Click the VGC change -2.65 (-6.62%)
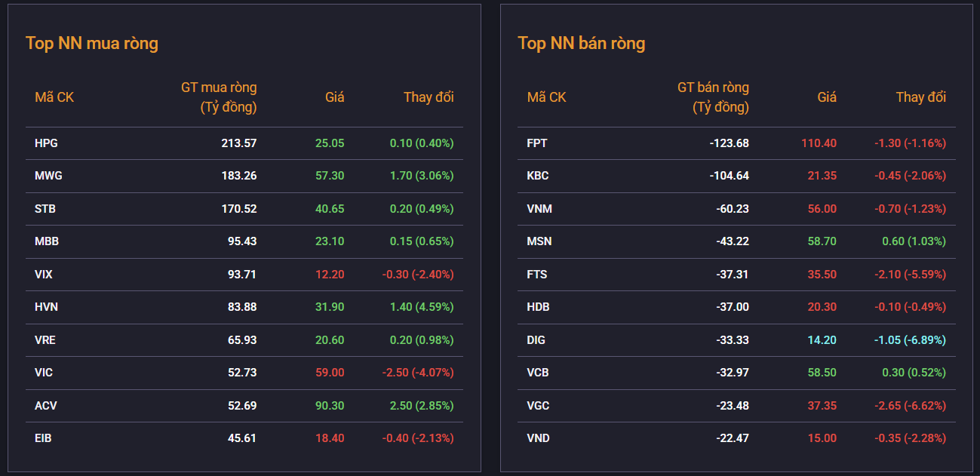This screenshot has height=476, width=980. point(911,405)
